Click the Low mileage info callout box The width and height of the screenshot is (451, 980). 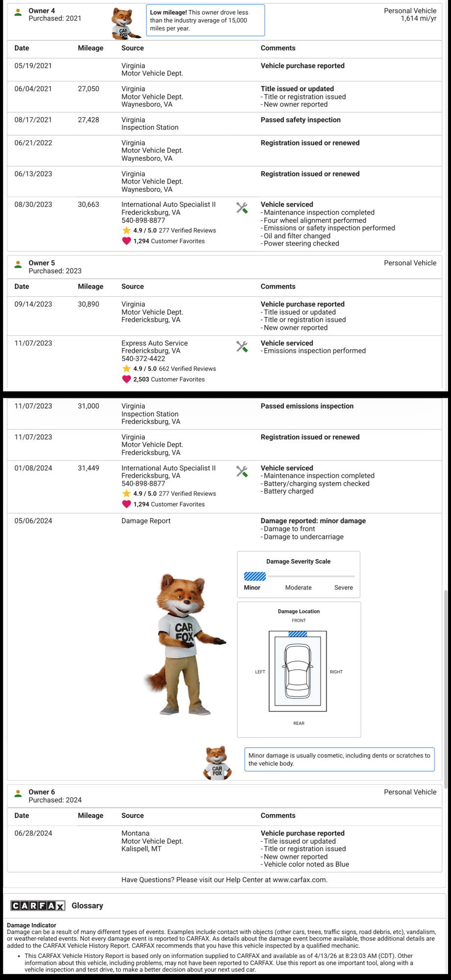point(205,21)
